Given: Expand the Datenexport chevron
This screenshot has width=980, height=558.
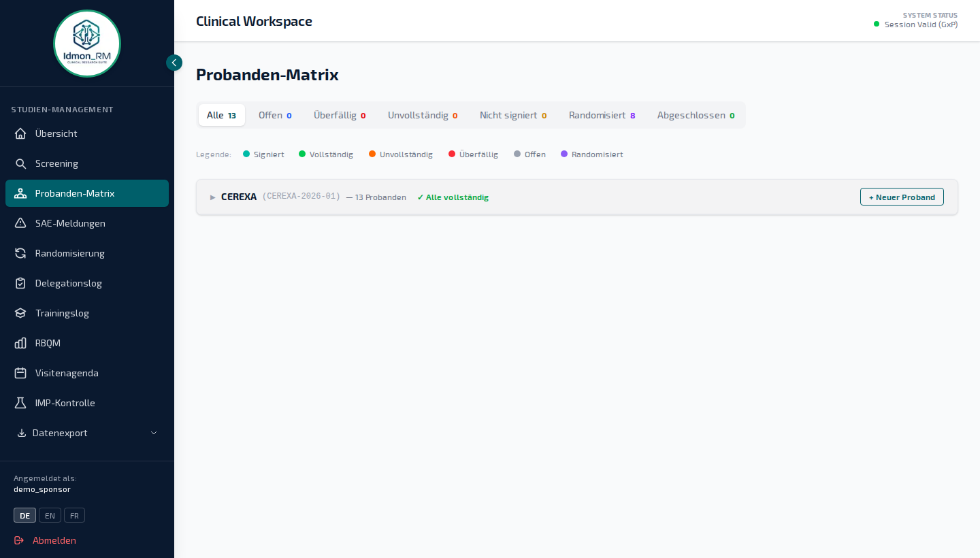Looking at the screenshot, I should tap(154, 433).
